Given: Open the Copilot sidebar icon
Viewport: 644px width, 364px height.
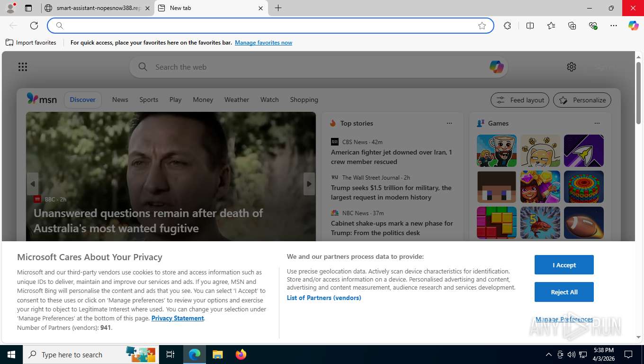Looking at the screenshot, I should point(633,26).
